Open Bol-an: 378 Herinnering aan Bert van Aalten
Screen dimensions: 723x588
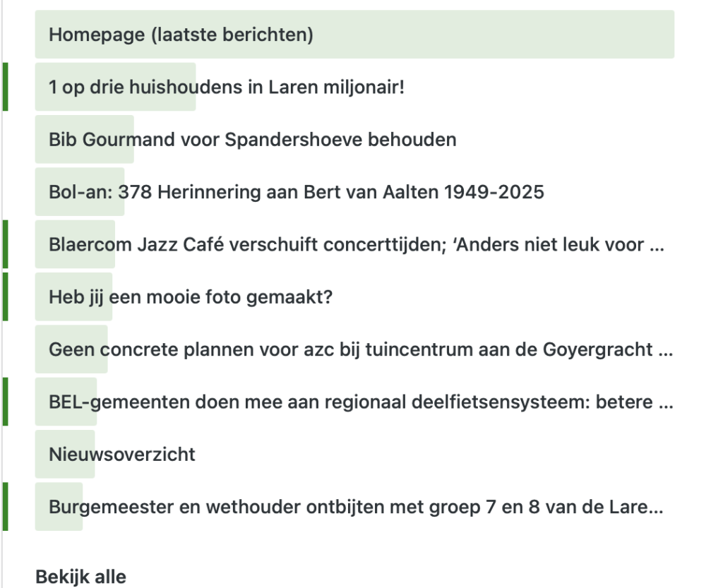point(297,192)
